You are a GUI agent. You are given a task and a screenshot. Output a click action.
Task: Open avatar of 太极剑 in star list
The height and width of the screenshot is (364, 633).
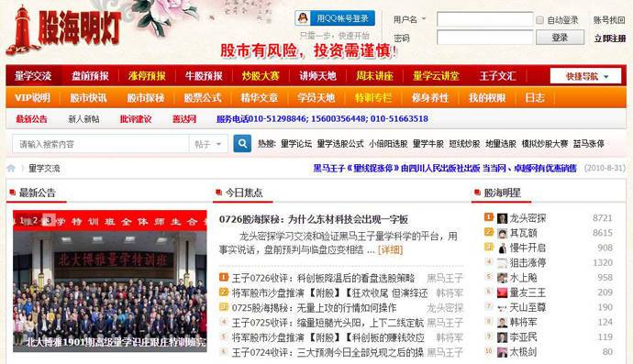click(502, 352)
